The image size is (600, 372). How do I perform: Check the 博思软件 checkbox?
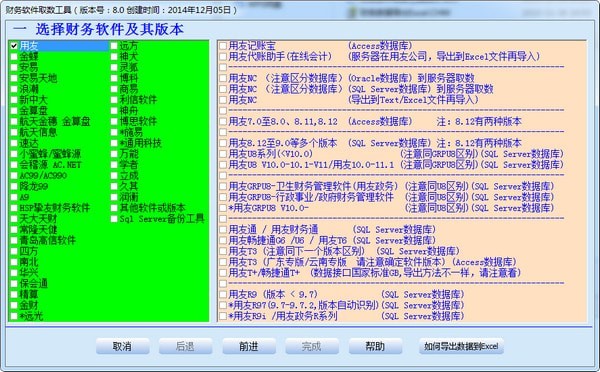114,122
